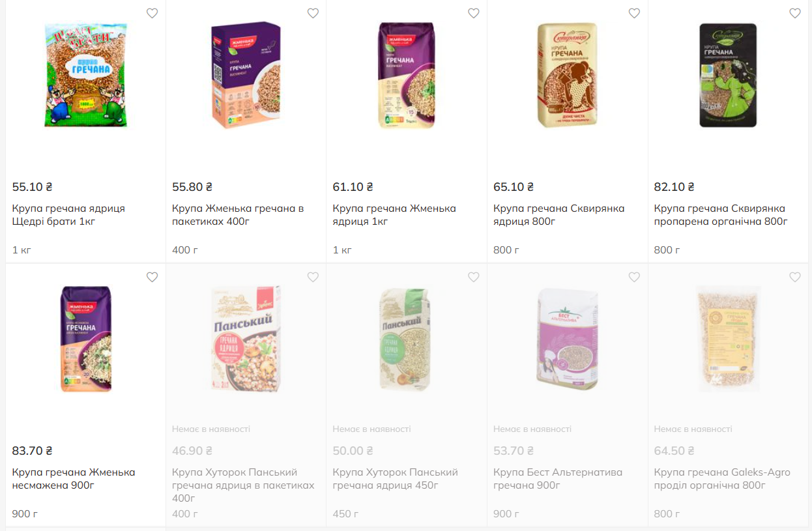Open Щедрі брати buckwheat product image
The image size is (812, 531).
pyautogui.click(x=86, y=74)
